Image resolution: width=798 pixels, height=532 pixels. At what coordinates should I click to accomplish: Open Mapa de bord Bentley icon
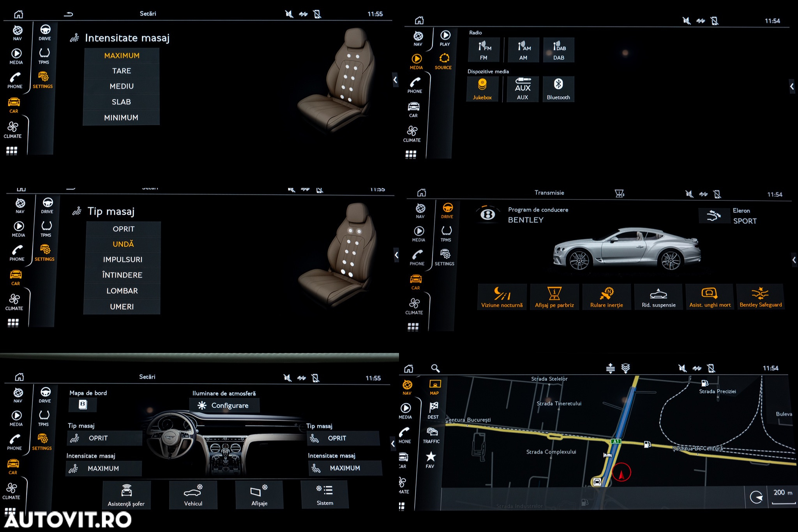(83, 405)
